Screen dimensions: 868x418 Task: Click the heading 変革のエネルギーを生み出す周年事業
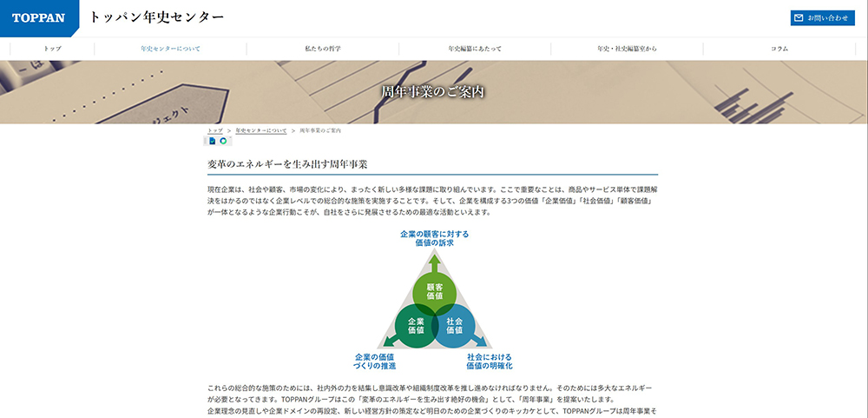288,164
